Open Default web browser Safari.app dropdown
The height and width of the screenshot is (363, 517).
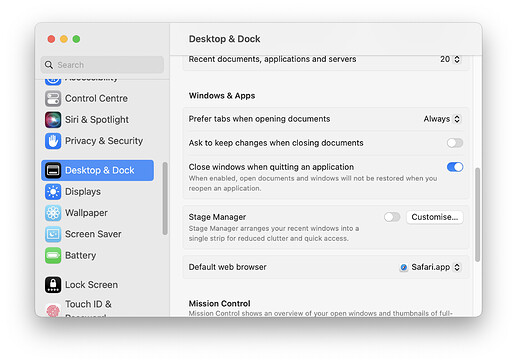point(431,267)
